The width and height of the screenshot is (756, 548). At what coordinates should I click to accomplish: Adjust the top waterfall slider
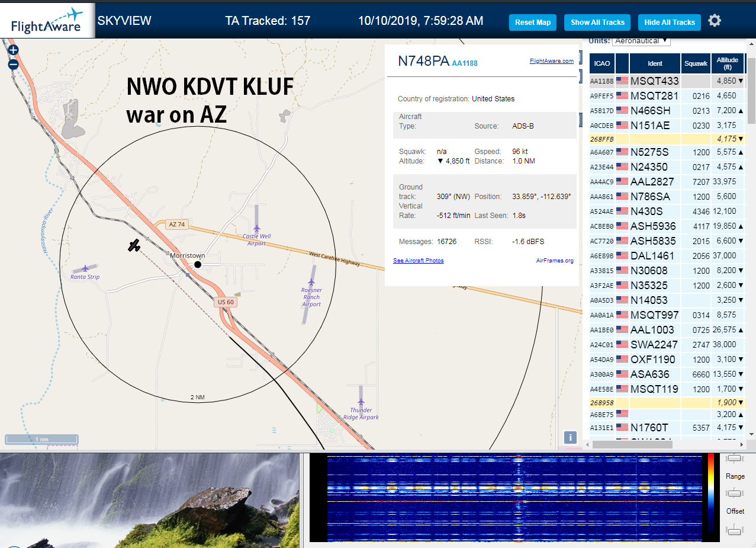pyautogui.click(x=735, y=459)
